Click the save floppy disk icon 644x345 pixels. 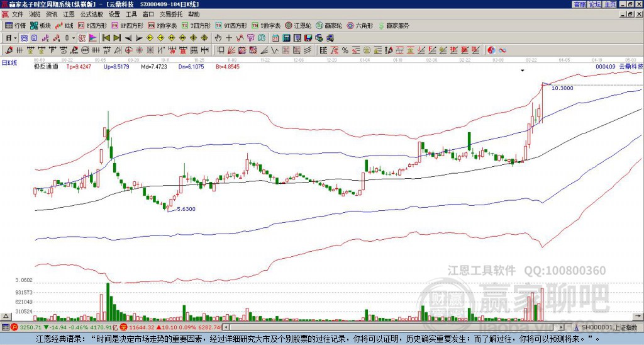pos(308,38)
